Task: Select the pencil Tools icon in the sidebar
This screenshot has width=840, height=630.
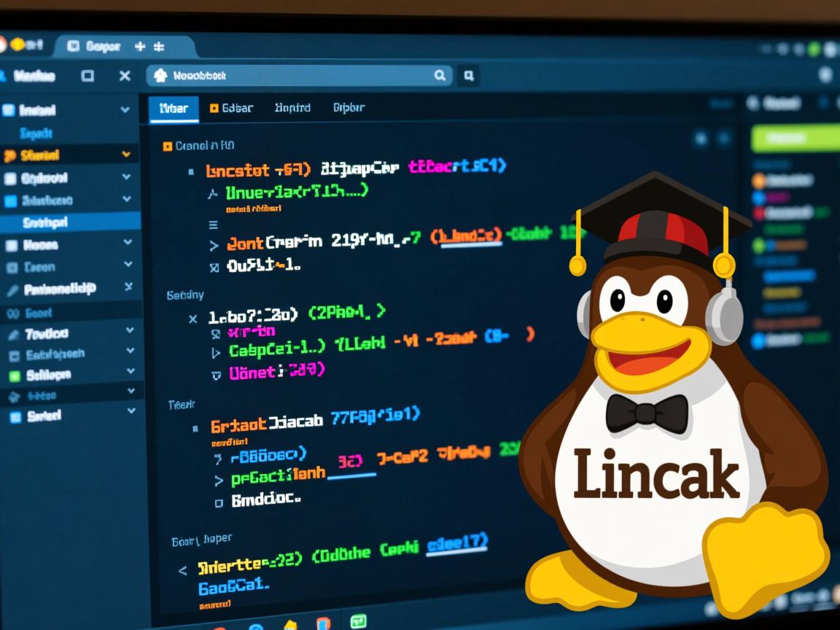Action: pos(13,332)
